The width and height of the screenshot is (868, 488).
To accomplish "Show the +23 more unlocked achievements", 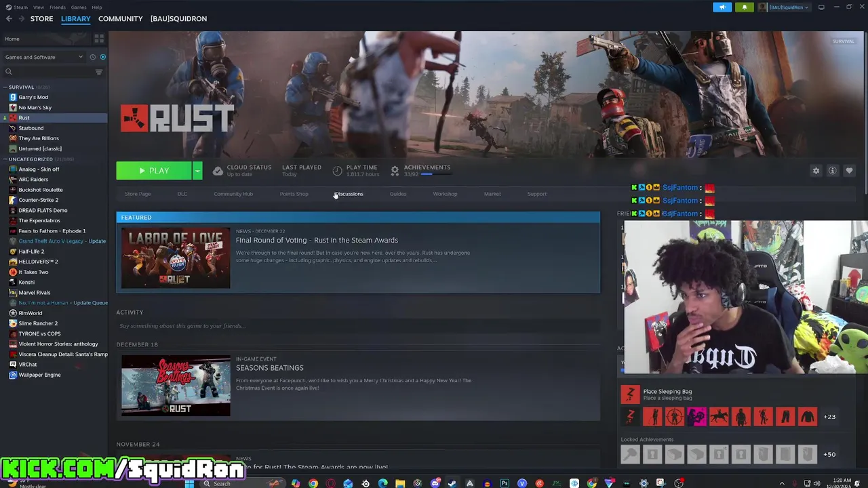I will point(829,417).
